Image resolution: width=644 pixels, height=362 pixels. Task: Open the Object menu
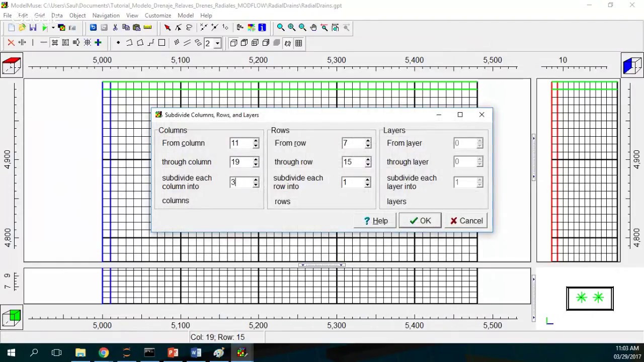77,16
